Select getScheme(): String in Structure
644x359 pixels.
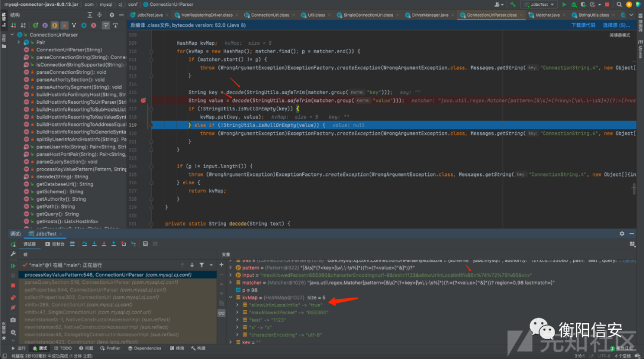coord(60,191)
